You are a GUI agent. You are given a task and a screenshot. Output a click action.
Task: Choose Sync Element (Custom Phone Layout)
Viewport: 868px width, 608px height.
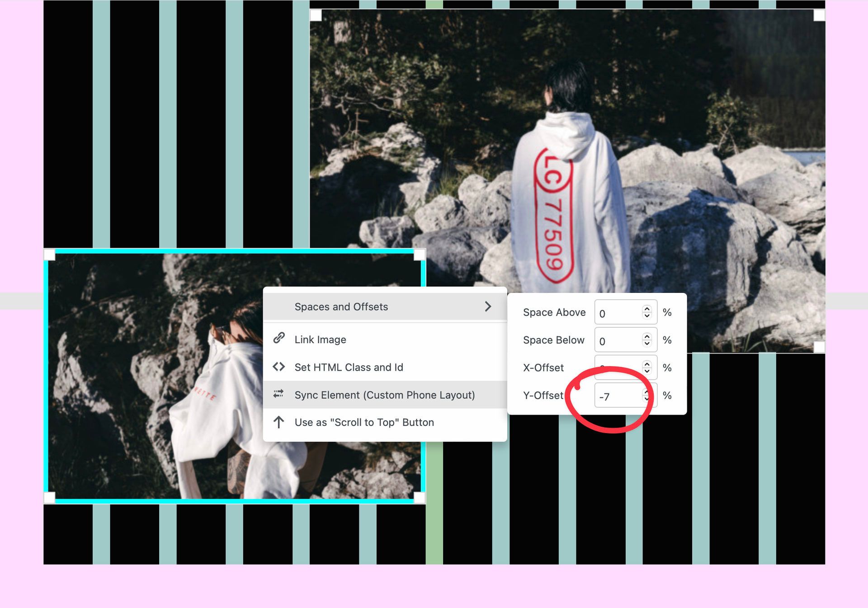coord(384,395)
